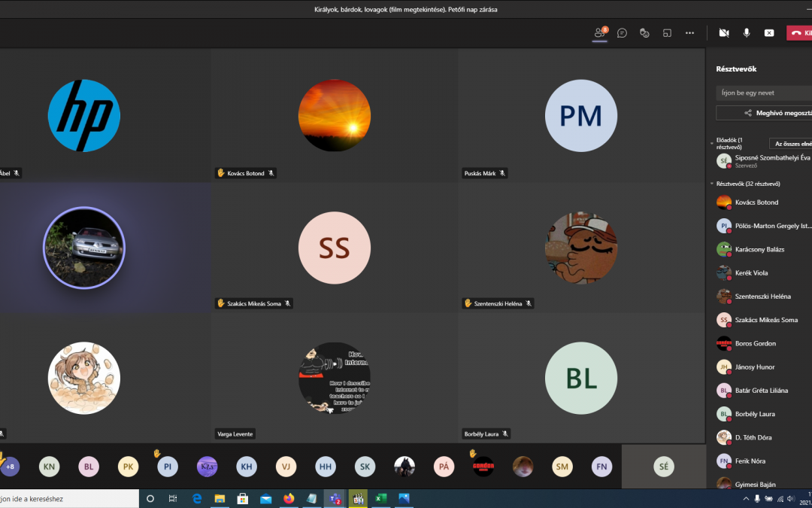
Task: Click the PK avatar in bottom strip
Action: [128, 467]
